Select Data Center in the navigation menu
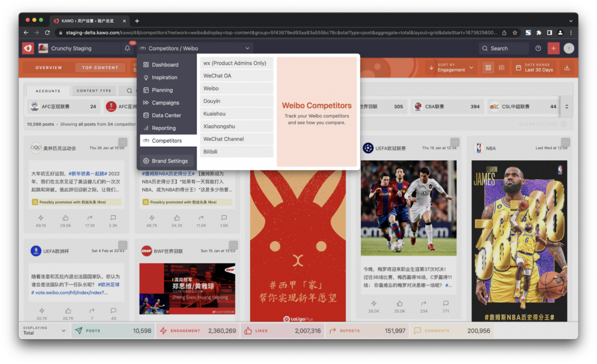This screenshot has height=364, width=597. (x=168, y=115)
